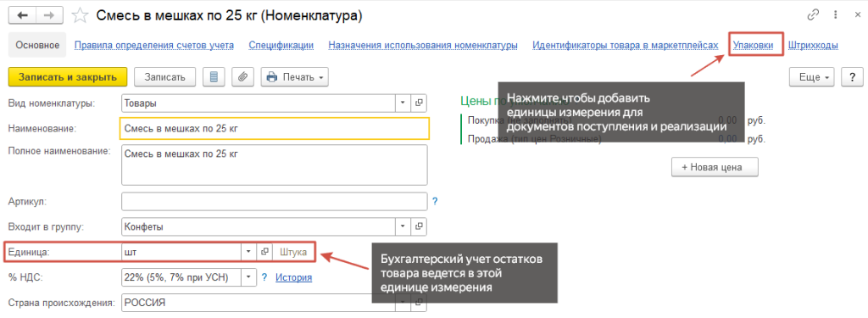Screen dimensions: 868x318
Task: Click the % НДС field with 22%
Action: tap(181, 276)
